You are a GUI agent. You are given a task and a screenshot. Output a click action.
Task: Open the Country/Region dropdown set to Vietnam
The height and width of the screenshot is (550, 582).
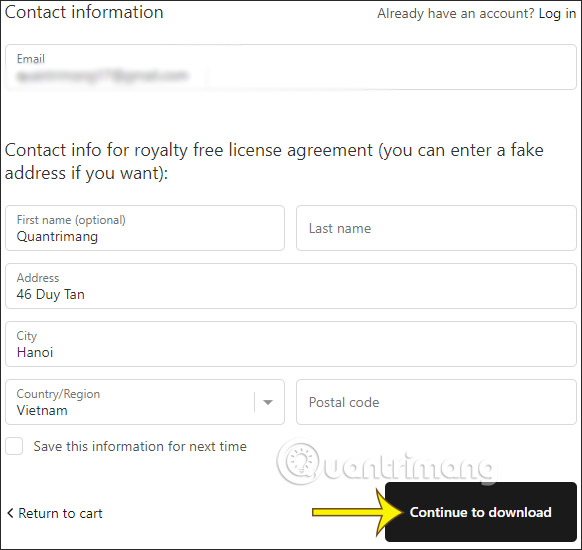pyautogui.click(x=145, y=402)
